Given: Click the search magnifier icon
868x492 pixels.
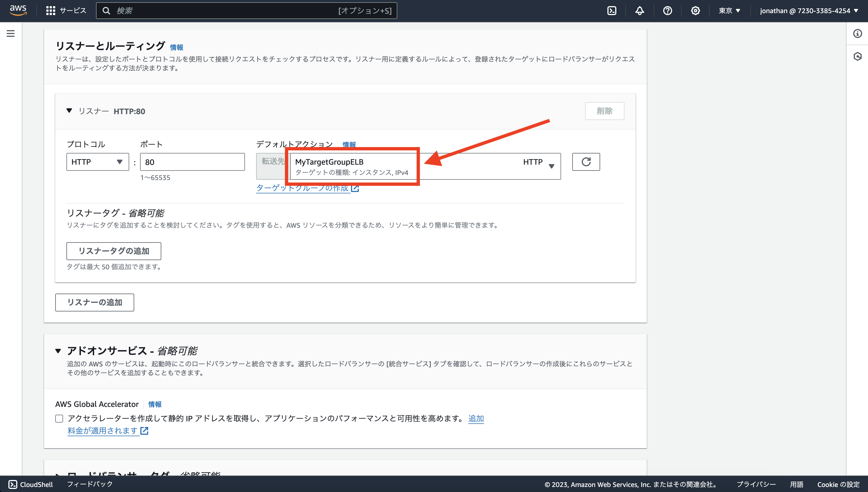Looking at the screenshot, I should [x=106, y=10].
